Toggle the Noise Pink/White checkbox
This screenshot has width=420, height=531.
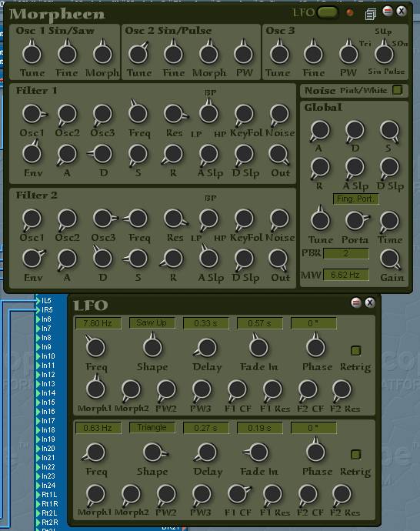tap(397, 90)
